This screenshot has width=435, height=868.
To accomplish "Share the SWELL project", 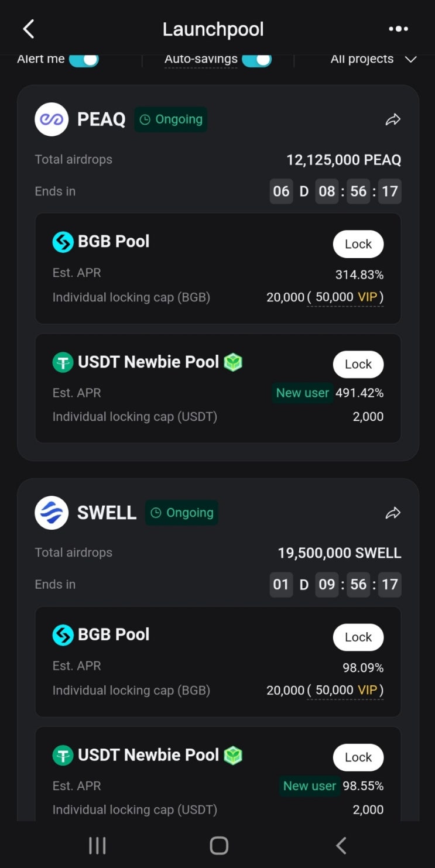I will (393, 513).
